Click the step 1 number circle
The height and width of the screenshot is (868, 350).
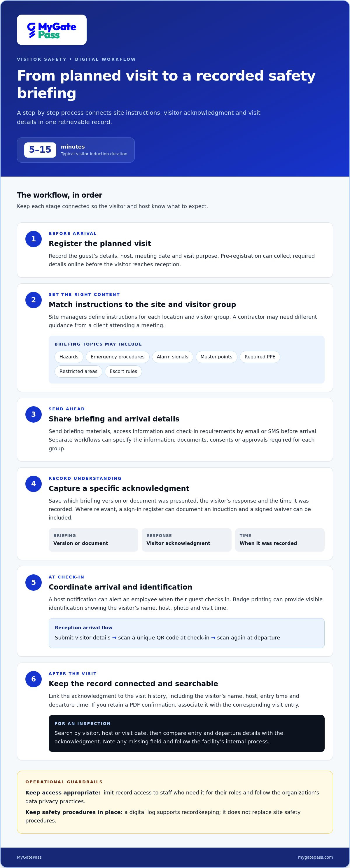click(x=33, y=239)
